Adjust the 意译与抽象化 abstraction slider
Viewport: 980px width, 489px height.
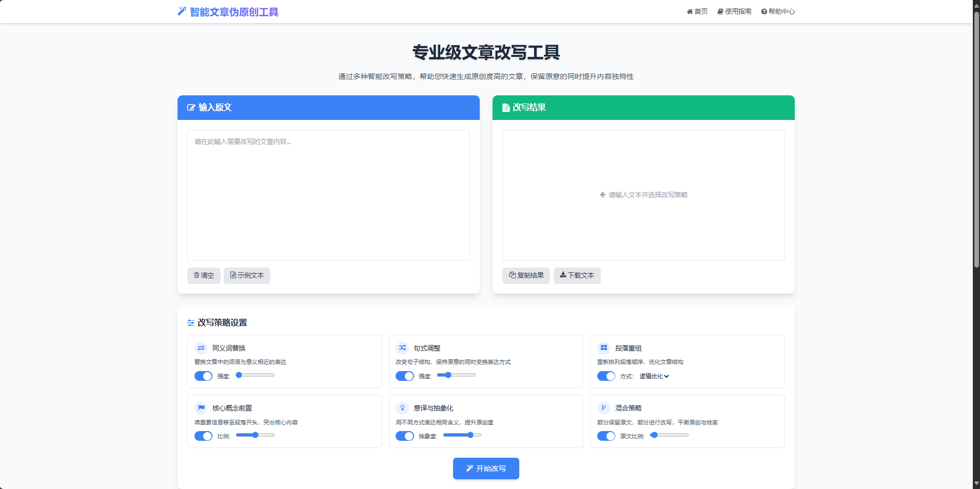462,435
